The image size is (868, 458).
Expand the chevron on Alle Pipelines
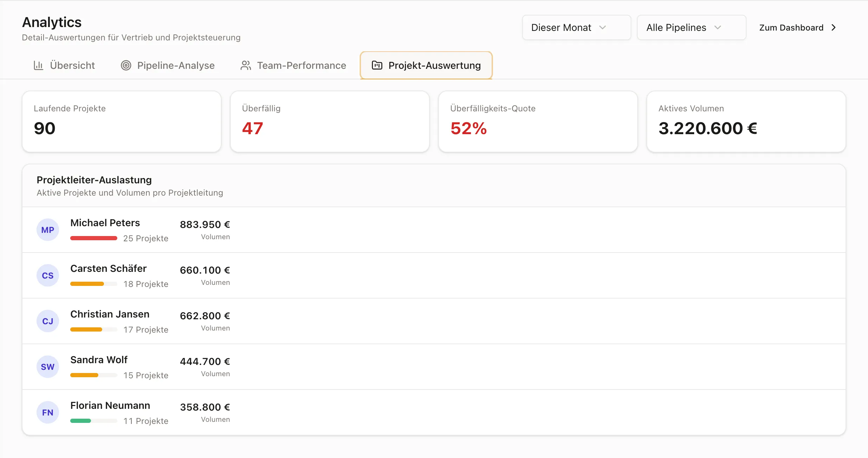point(718,27)
